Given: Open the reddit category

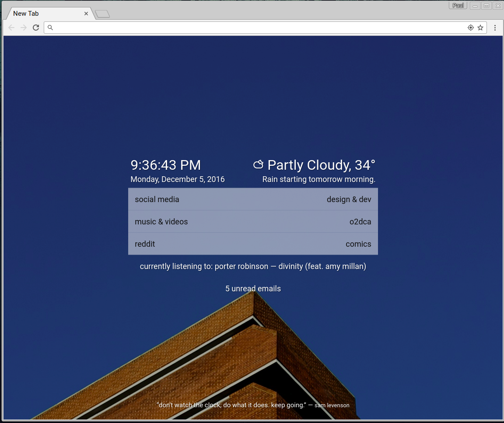Looking at the screenshot, I should tap(145, 244).
